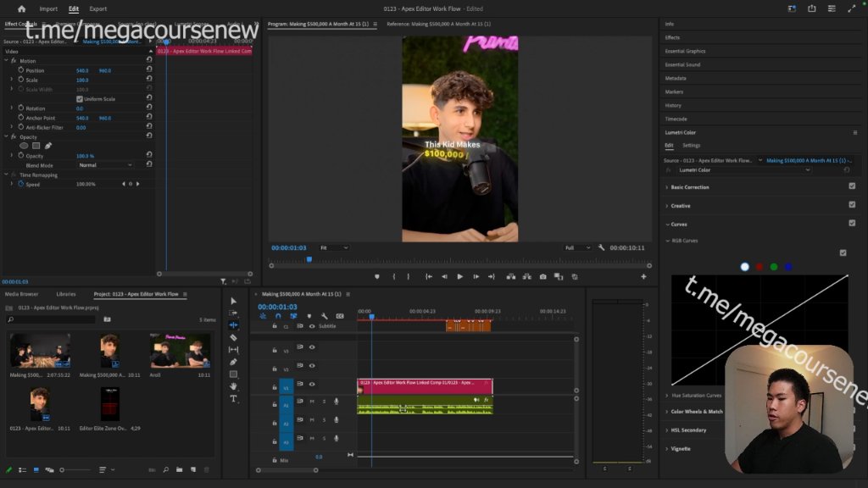Toggle snap magnet in timeline

pos(278,317)
